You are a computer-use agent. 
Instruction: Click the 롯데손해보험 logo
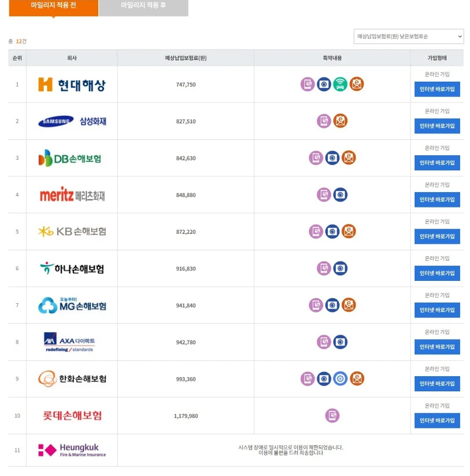tap(72, 415)
